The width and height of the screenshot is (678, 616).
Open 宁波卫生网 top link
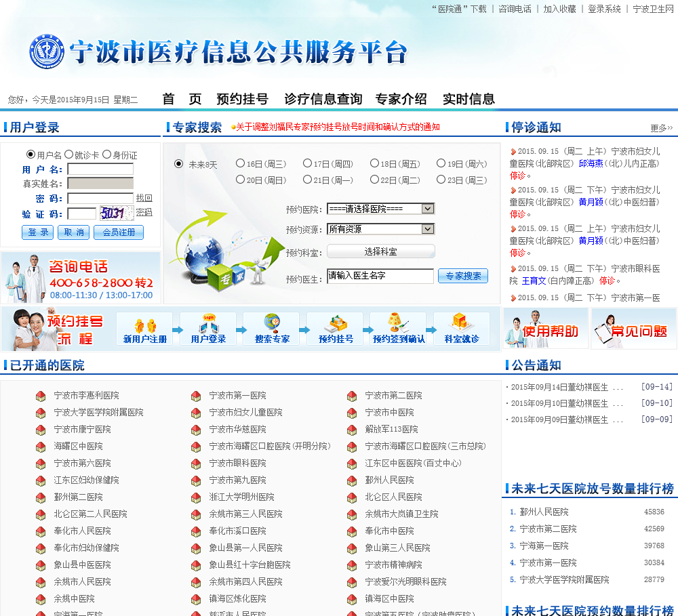click(654, 9)
